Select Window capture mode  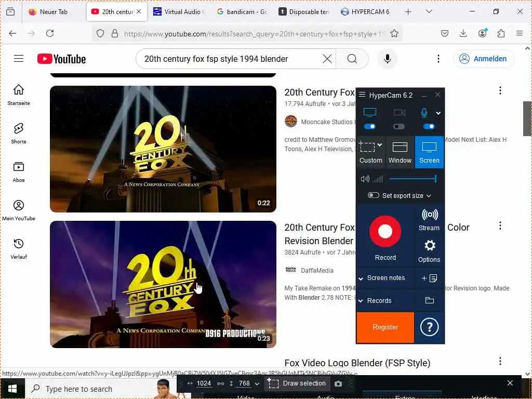tap(400, 152)
